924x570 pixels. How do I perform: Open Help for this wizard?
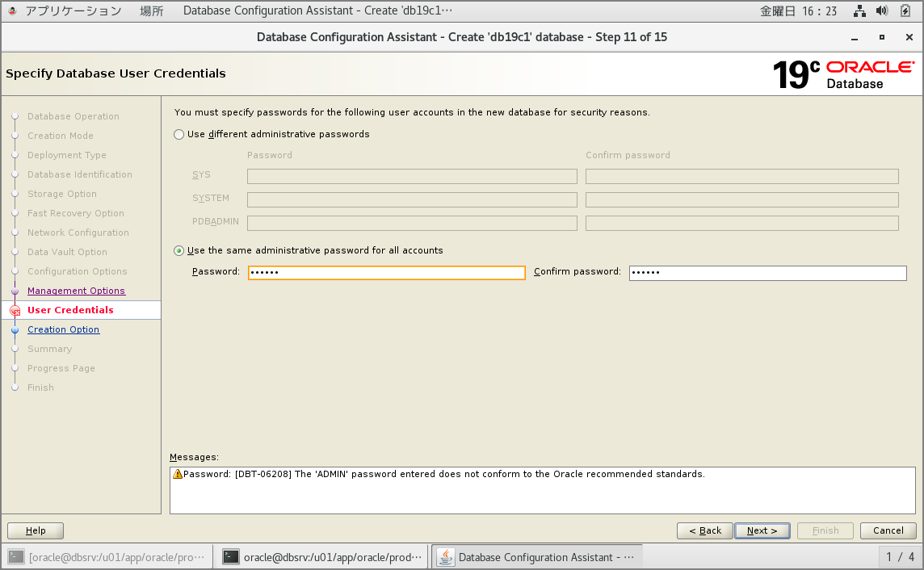pos(36,530)
